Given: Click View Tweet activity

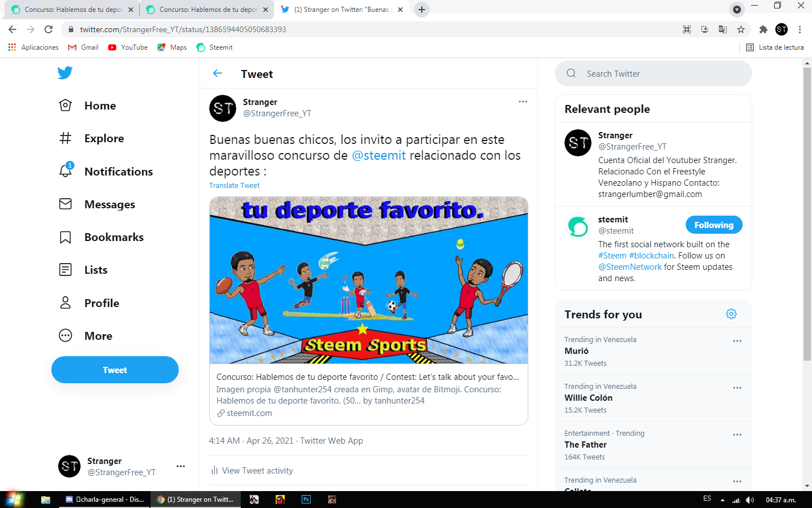Looking at the screenshot, I should click(x=257, y=471).
